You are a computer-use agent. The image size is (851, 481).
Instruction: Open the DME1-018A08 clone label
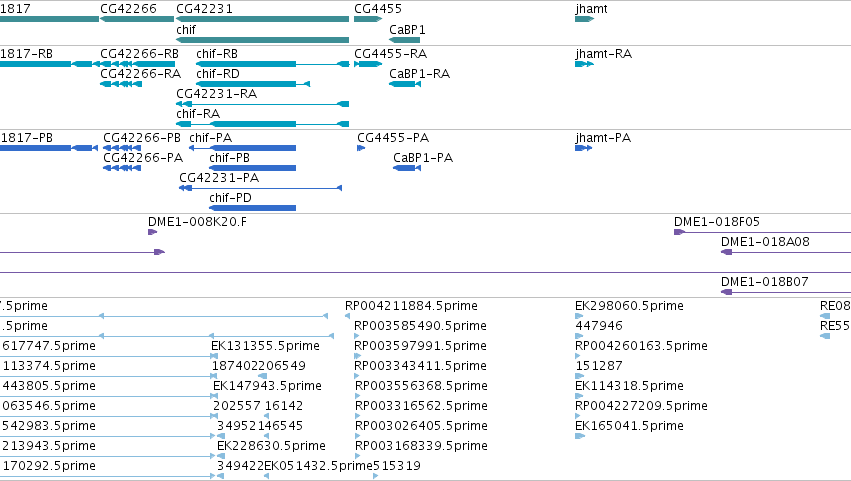765,242
